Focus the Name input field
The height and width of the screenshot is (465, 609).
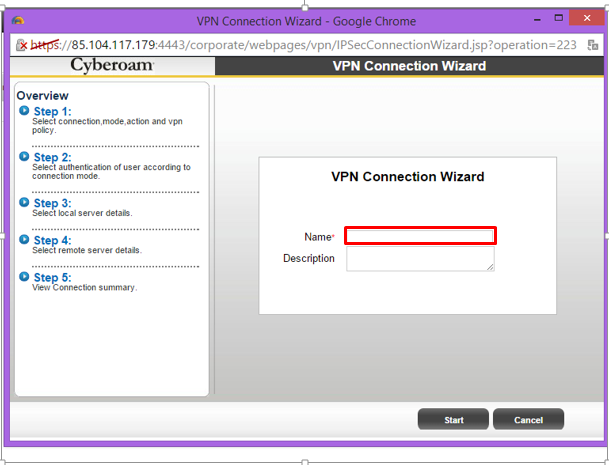tap(420, 236)
